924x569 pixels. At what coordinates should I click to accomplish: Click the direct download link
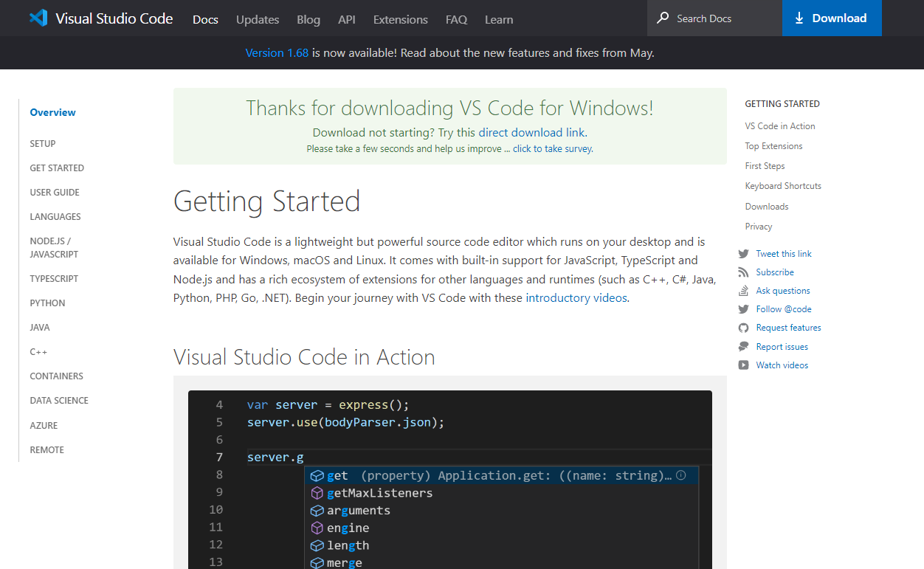tap(531, 132)
